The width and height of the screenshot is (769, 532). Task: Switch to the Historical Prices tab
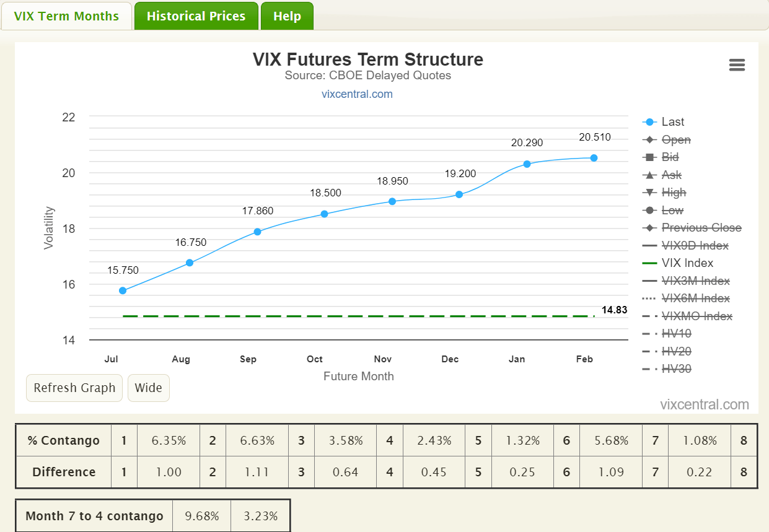196,15
